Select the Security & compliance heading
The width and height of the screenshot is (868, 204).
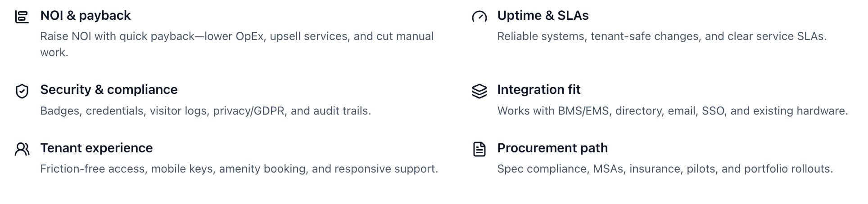click(x=108, y=90)
